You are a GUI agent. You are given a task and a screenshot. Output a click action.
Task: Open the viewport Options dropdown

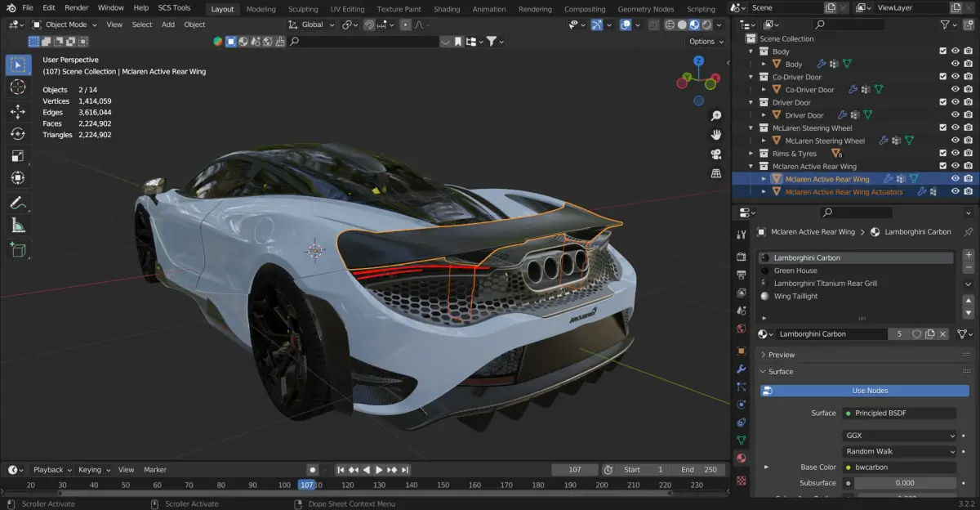pos(706,41)
